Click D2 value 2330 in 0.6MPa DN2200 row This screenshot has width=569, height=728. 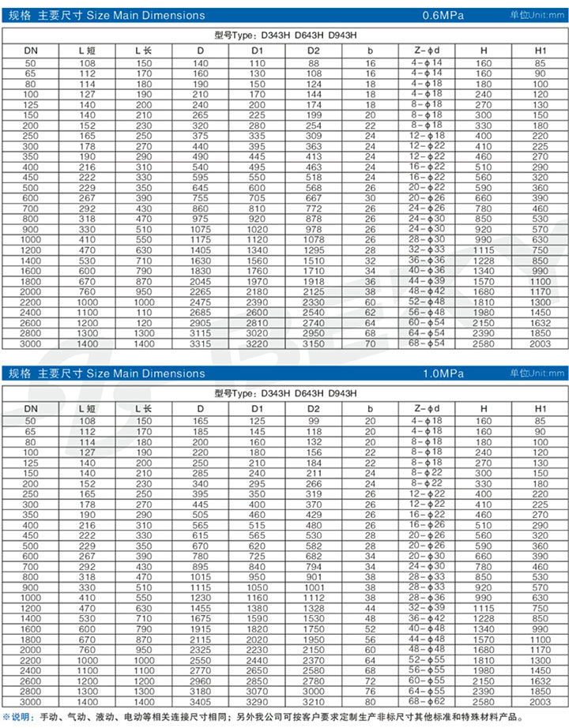(x=313, y=302)
